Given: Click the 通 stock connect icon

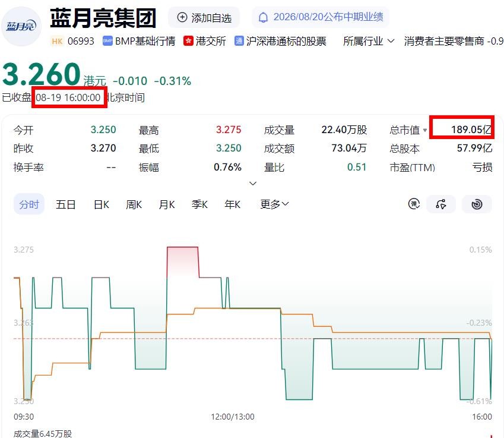Looking at the screenshot, I should (239, 41).
